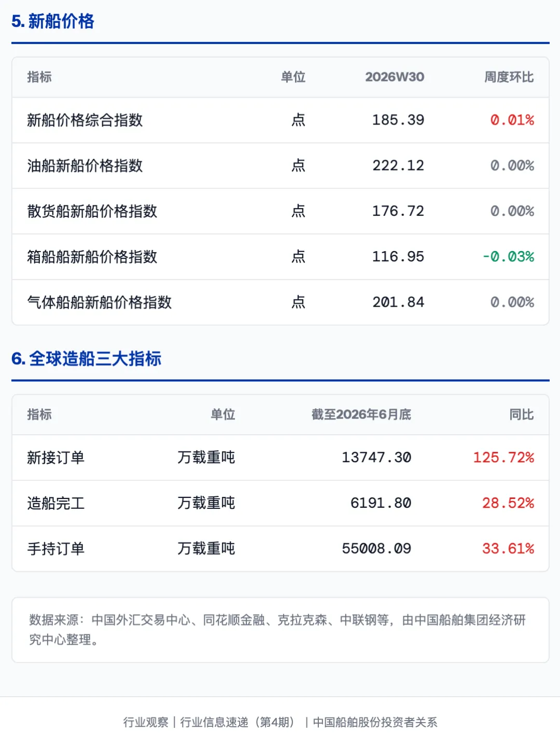The image size is (560, 734).
Task: Click the 截至2026年6月底 column header
Action: [x=361, y=414]
